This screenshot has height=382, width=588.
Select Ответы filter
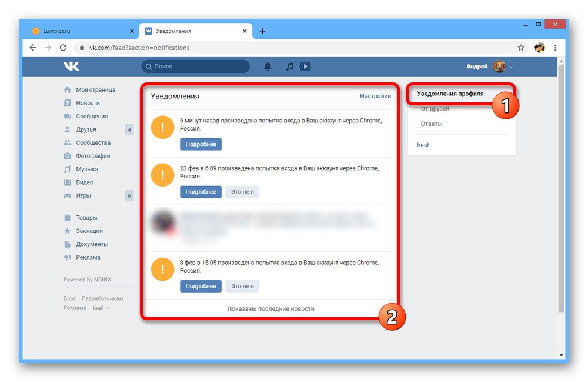(x=431, y=124)
